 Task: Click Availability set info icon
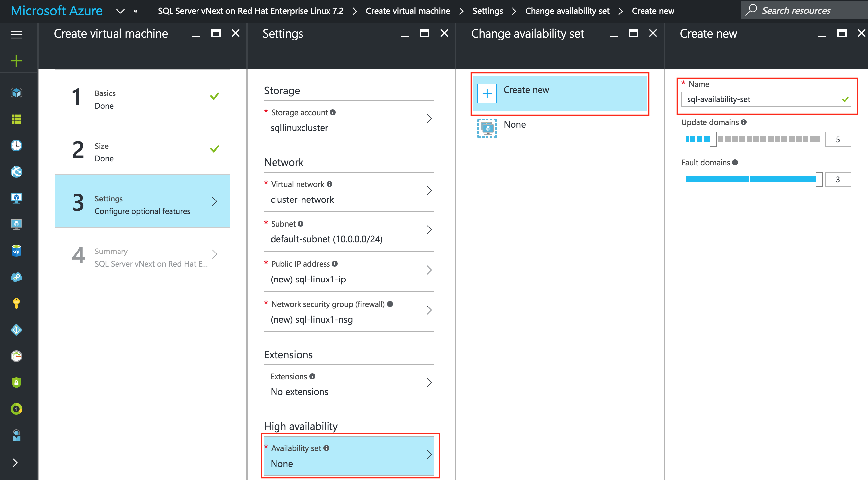tap(326, 448)
